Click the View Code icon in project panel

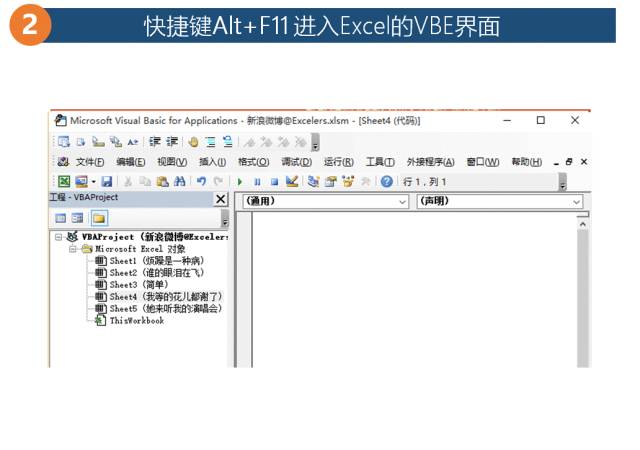coord(60,218)
